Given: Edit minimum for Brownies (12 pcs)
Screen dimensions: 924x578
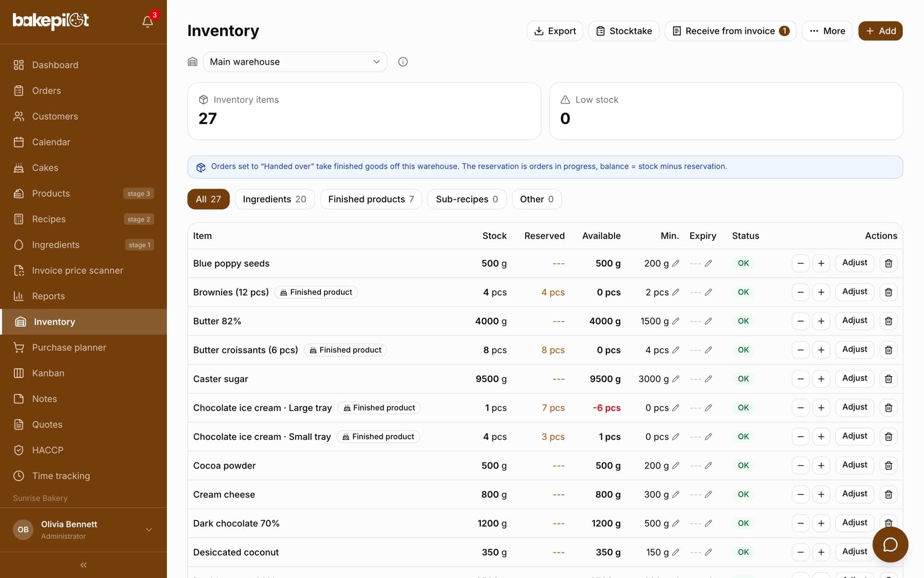Looking at the screenshot, I should (676, 292).
